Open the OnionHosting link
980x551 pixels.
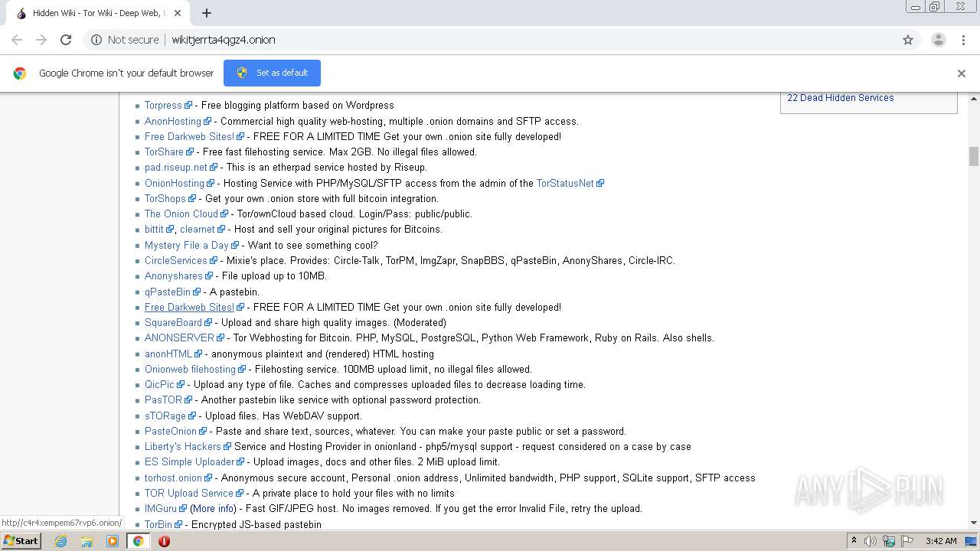tap(175, 183)
